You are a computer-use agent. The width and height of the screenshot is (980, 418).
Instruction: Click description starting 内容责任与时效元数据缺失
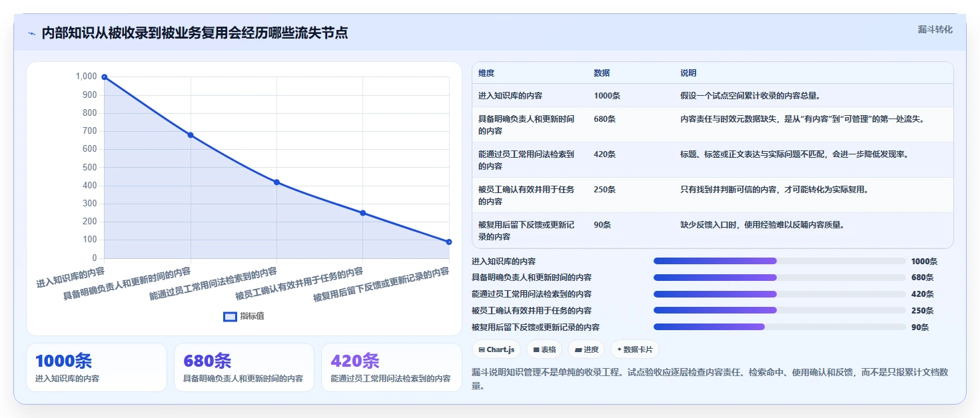pyautogui.click(x=801, y=119)
